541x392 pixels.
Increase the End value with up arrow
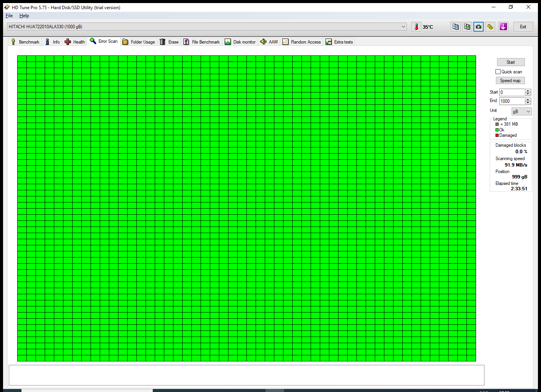click(x=528, y=99)
